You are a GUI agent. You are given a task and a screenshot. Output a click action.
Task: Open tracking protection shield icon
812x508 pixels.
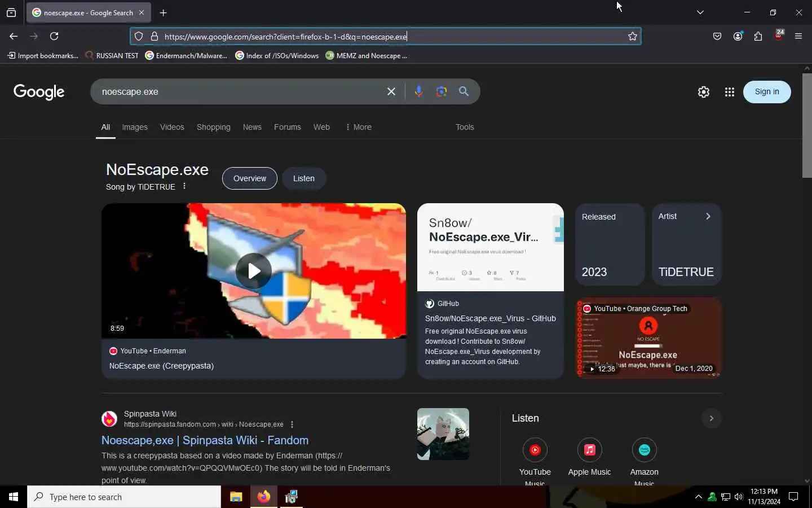(139, 36)
